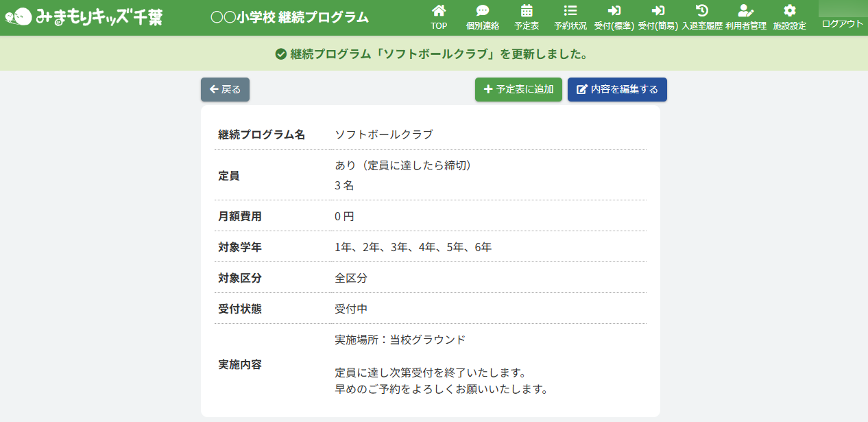
Task: Select the ソフトボールクラブ program name value
Action: 384,134
